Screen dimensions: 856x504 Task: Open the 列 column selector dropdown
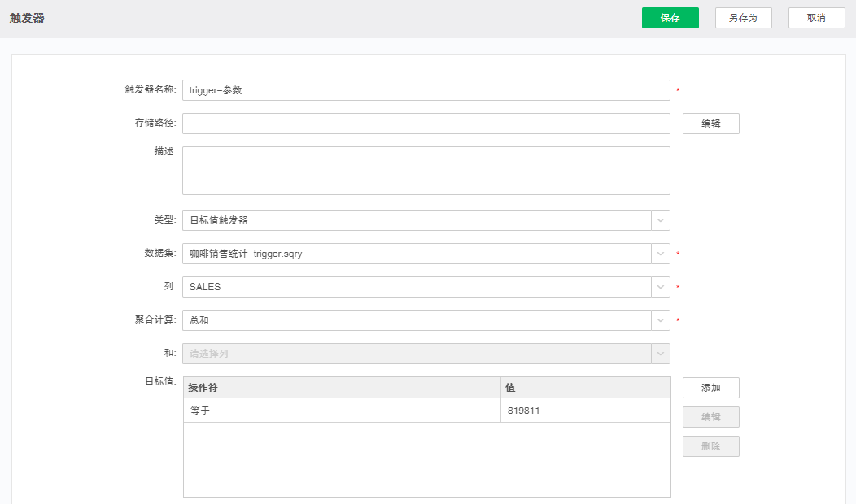pyautogui.click(x=660, y=287)
